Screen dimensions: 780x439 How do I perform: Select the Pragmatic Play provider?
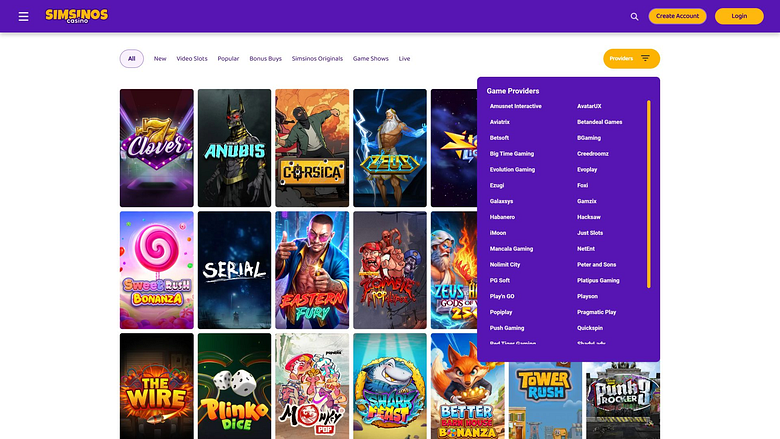[x=596, y=313]
